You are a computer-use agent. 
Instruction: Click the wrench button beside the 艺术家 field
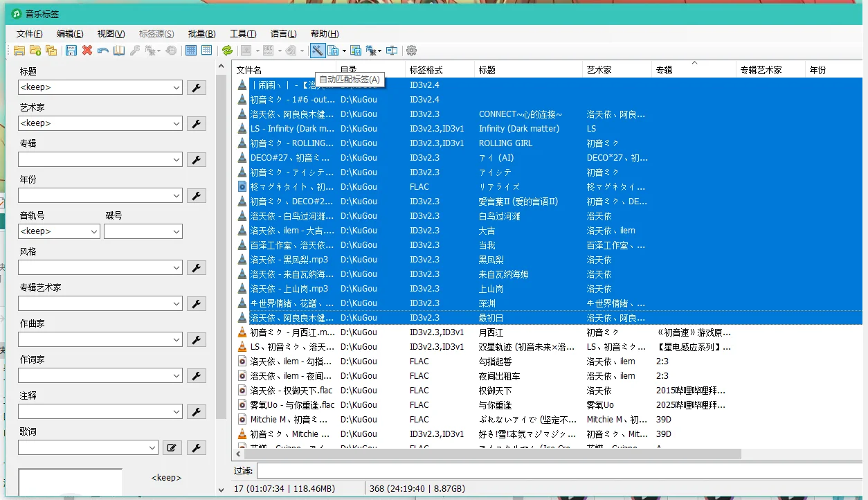pos(196,123)
